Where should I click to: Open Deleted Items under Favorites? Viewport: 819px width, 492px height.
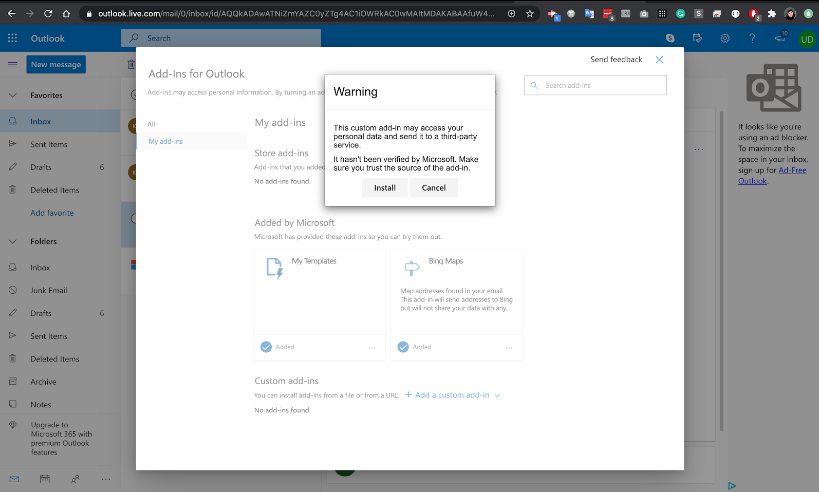coord(60,190)
